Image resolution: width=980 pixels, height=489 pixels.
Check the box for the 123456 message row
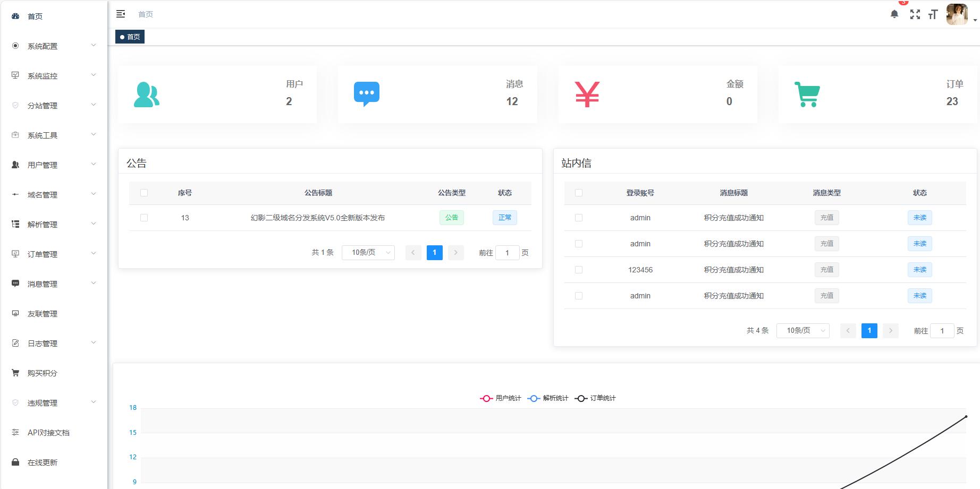pos(579,270)
